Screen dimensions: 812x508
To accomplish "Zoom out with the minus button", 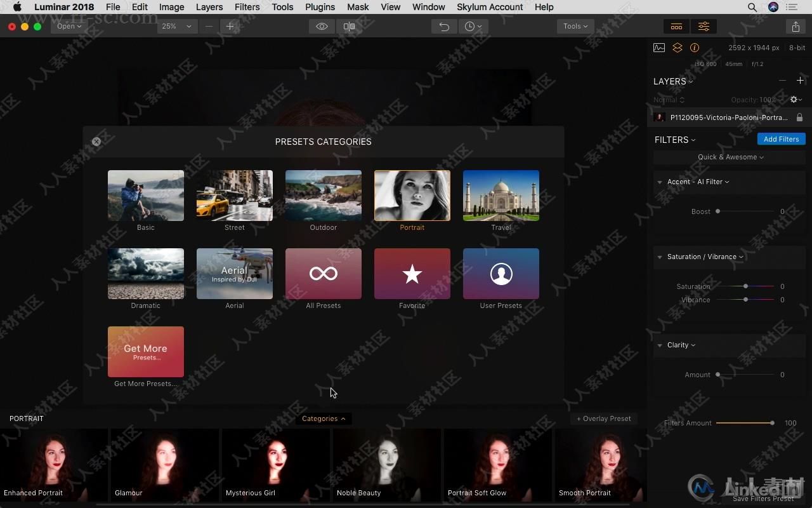I will (209, 26).
